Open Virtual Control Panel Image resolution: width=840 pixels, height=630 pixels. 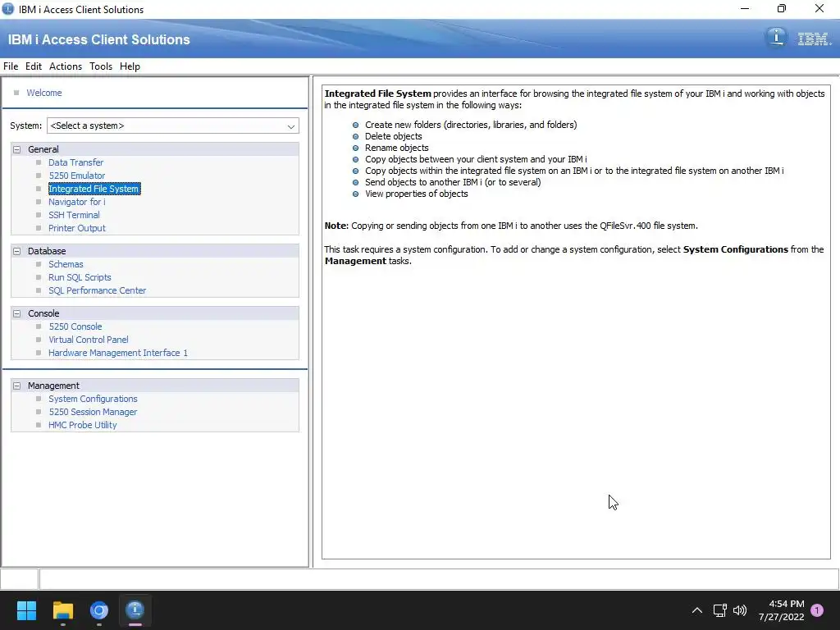(89, 340)
